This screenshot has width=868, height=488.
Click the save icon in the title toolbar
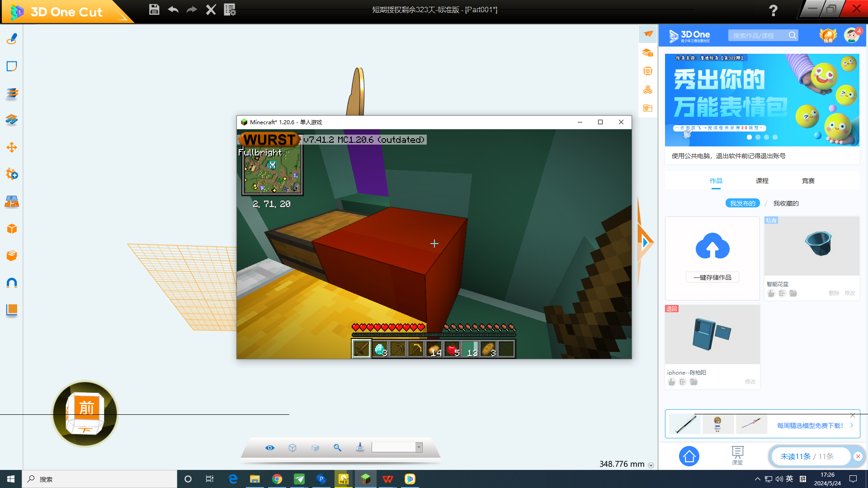pos(154,9)
